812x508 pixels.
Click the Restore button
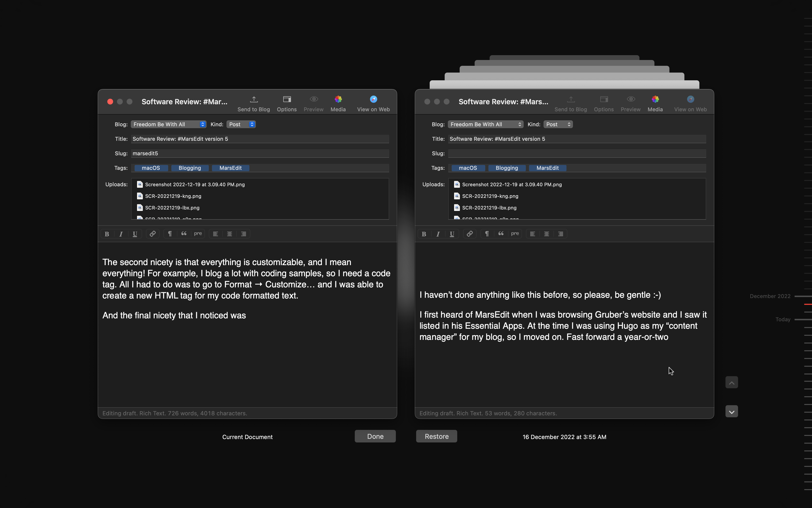pyautogui.click(x=436, y=436)
